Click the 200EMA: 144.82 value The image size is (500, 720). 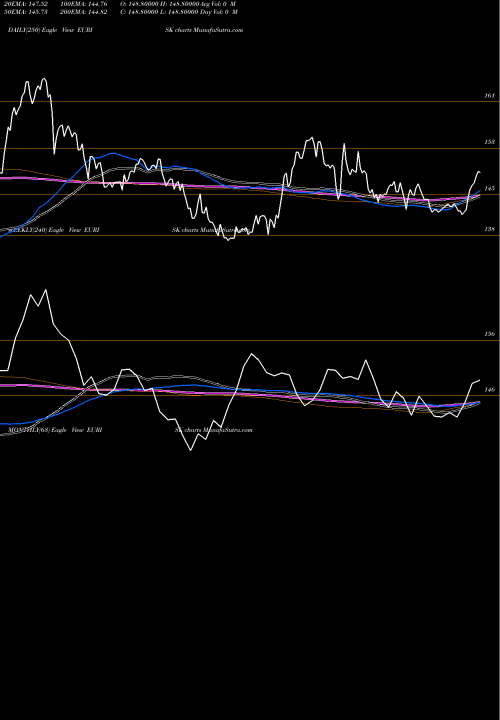(84, 12)
